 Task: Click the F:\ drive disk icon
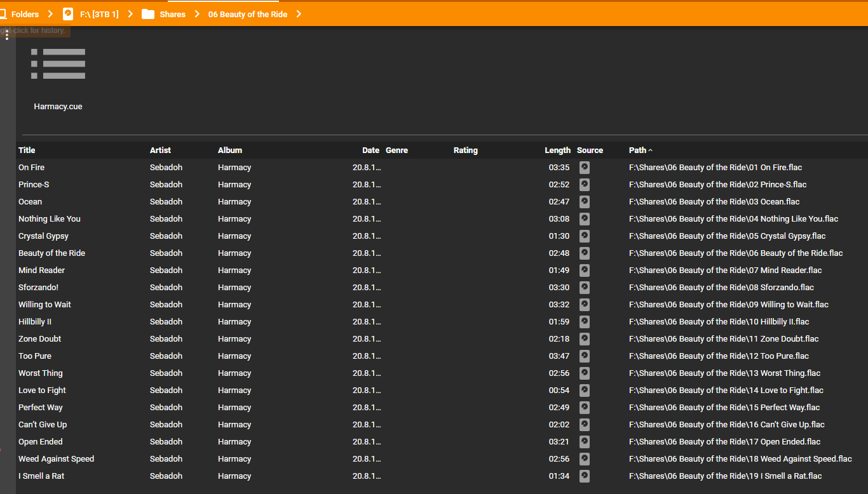[x=68, y=14]
